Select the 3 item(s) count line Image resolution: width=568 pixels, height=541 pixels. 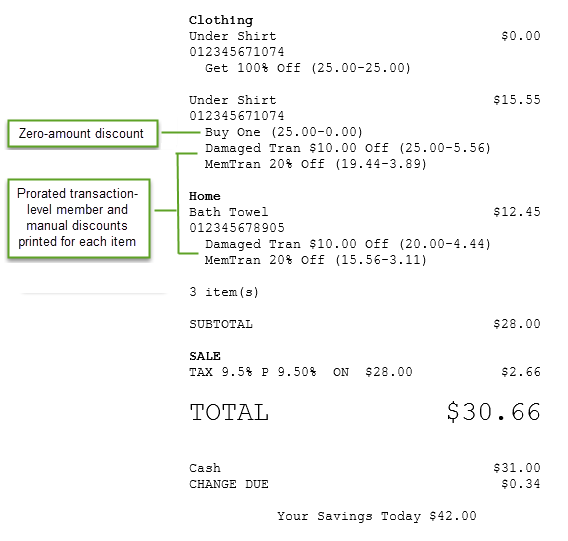click(224, 292)
